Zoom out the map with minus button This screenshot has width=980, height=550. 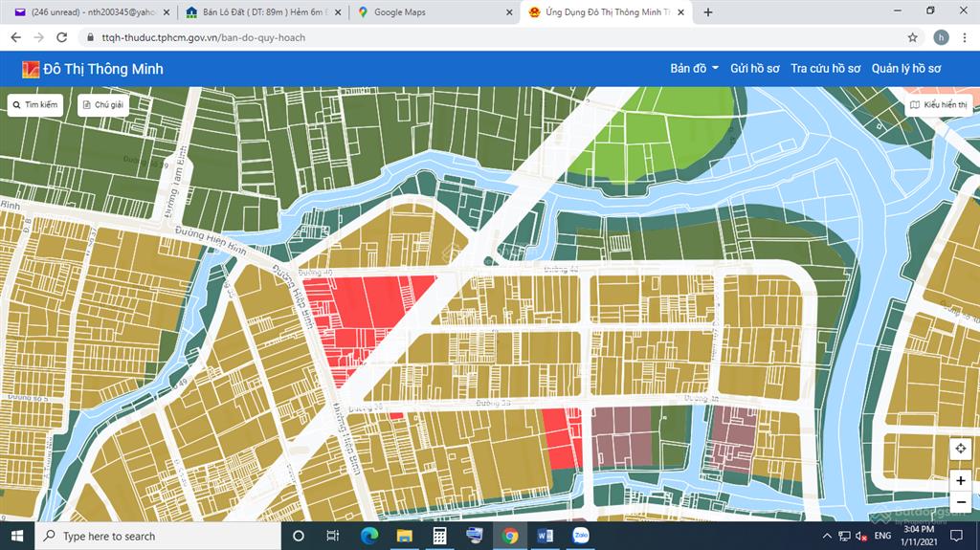pos(961,502)
